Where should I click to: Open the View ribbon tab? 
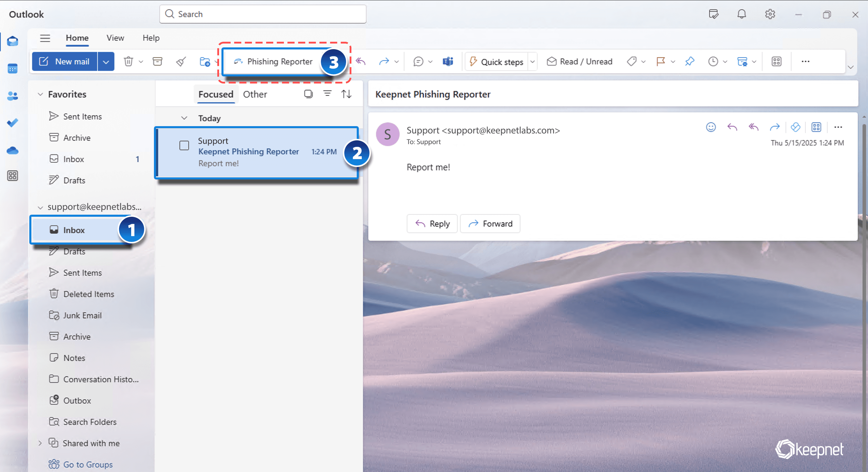click(115, 38)
